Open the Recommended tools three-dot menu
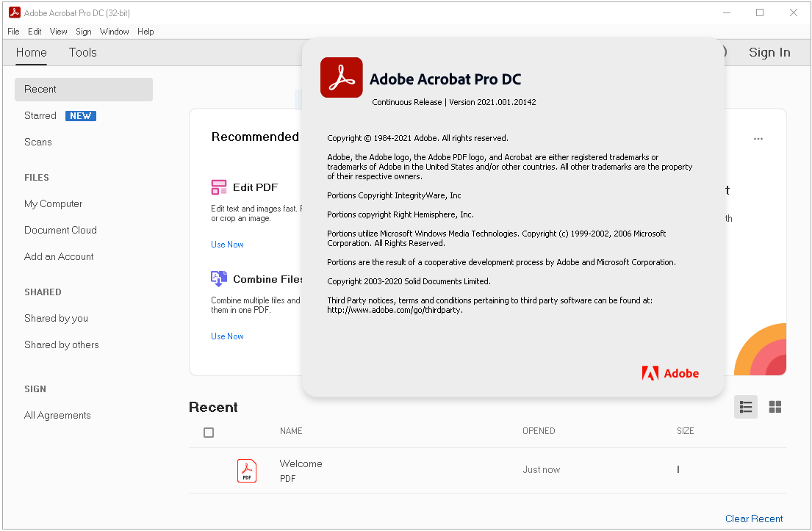 coord(758,139)
